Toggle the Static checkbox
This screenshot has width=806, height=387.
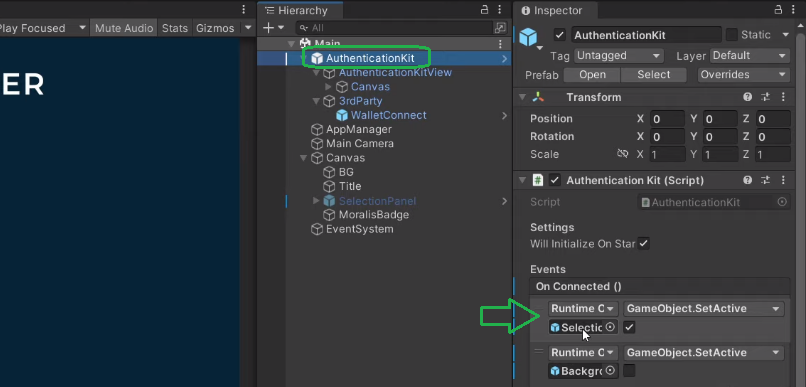tap(731, 35)
